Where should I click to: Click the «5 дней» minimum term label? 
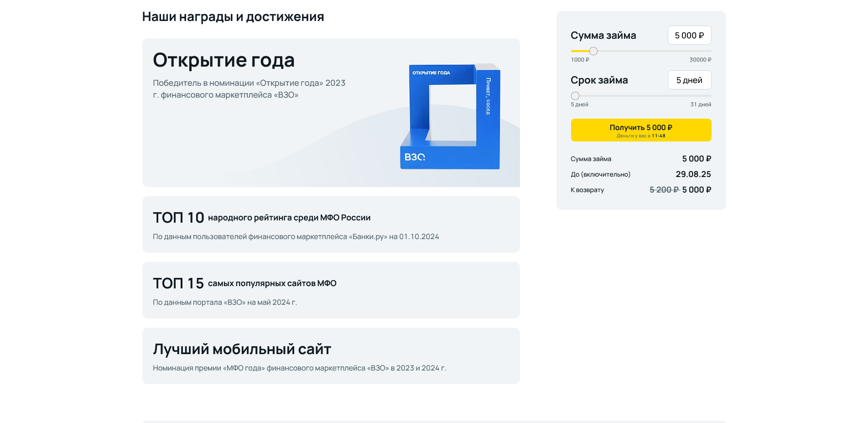coord(579,104)
